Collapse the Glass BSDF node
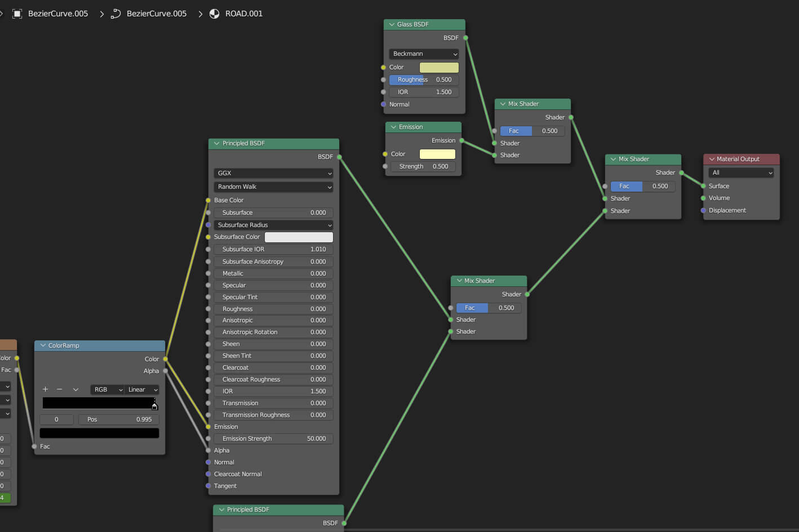The image size is (799, 532). pos(392,25)
